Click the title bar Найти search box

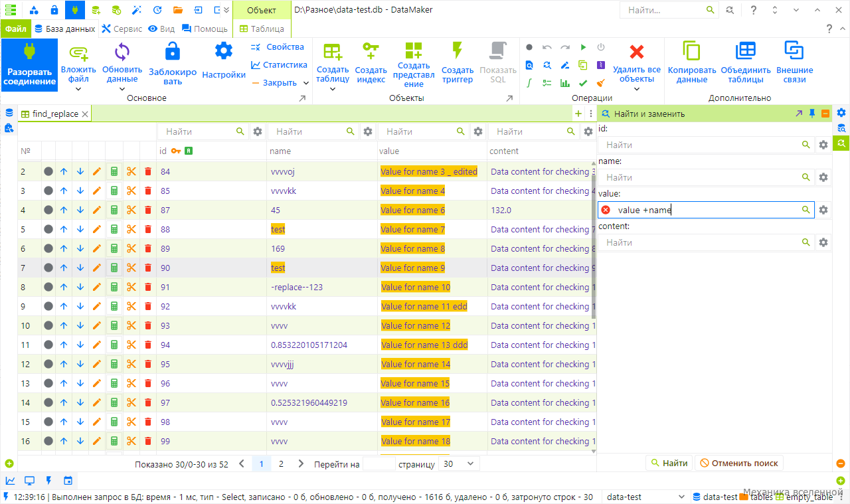(669, 11)
